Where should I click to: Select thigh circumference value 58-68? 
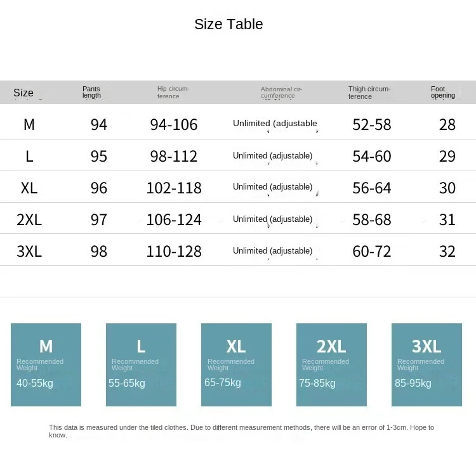coord(372,219)
